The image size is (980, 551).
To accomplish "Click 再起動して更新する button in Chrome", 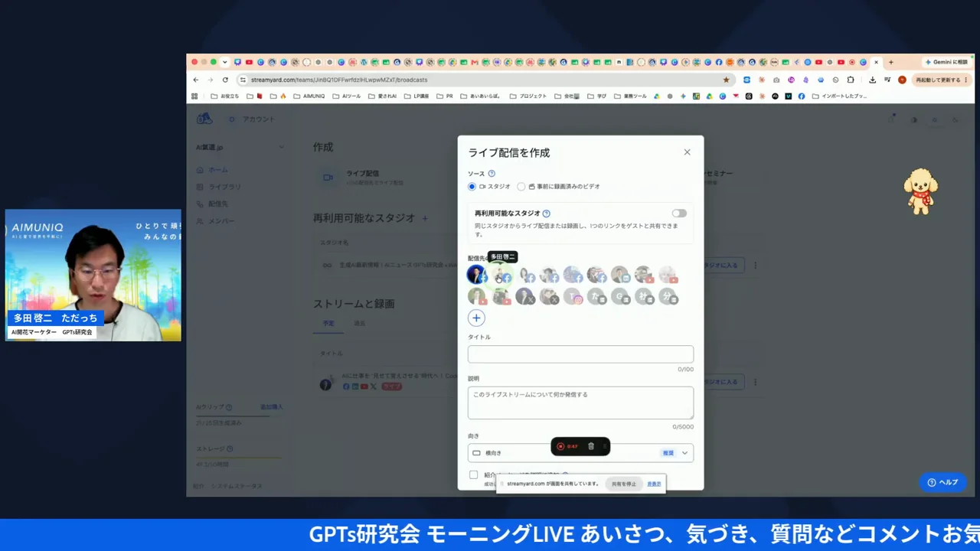I will pos(942,80).
